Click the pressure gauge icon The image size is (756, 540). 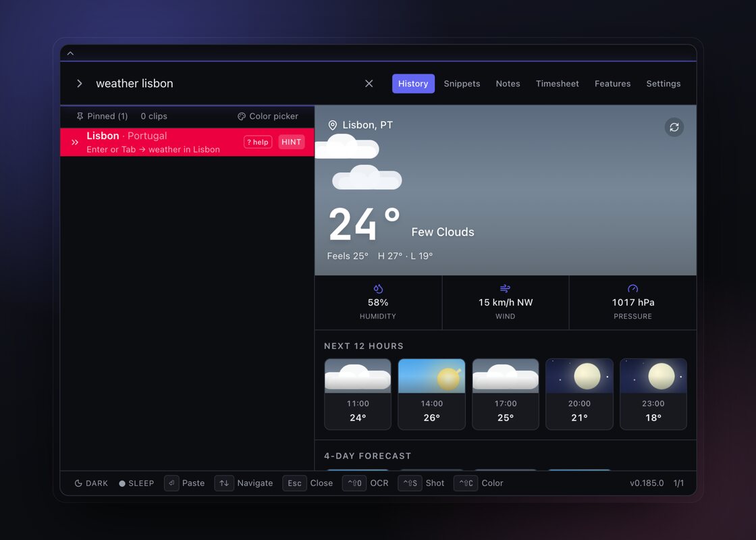632,289
